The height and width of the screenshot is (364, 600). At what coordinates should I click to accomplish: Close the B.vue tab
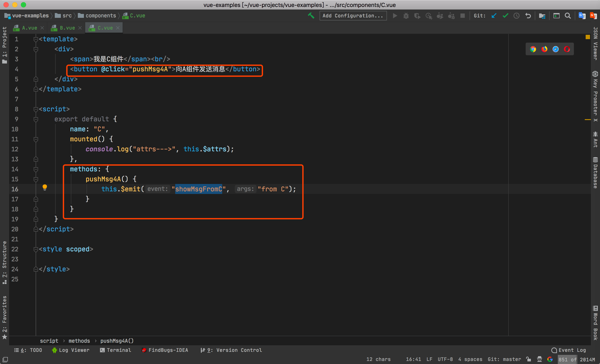coord(80,28)
